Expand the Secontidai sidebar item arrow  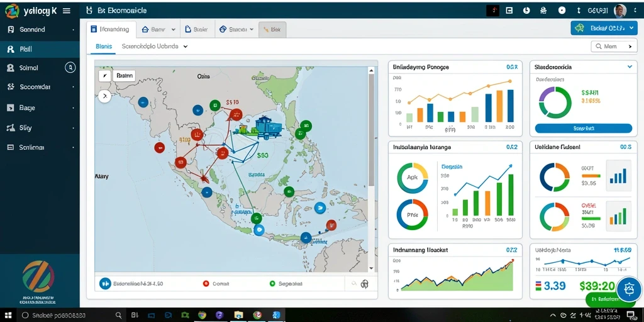pyautogui.click(x=73, y=87)
